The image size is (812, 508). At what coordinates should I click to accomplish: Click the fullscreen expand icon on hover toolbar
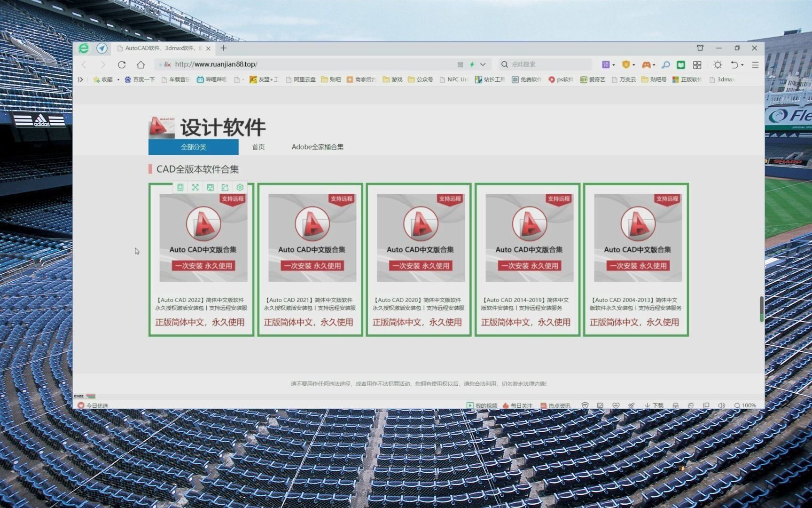(195, 187)
